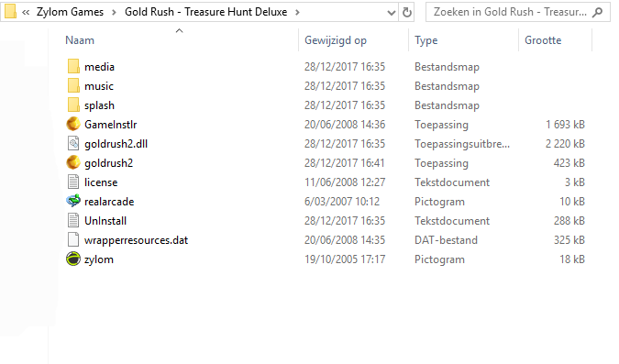Screen dimensions: 619x364
Task: Toggle sort direction arrow above Naam
Action: [179, 31]
